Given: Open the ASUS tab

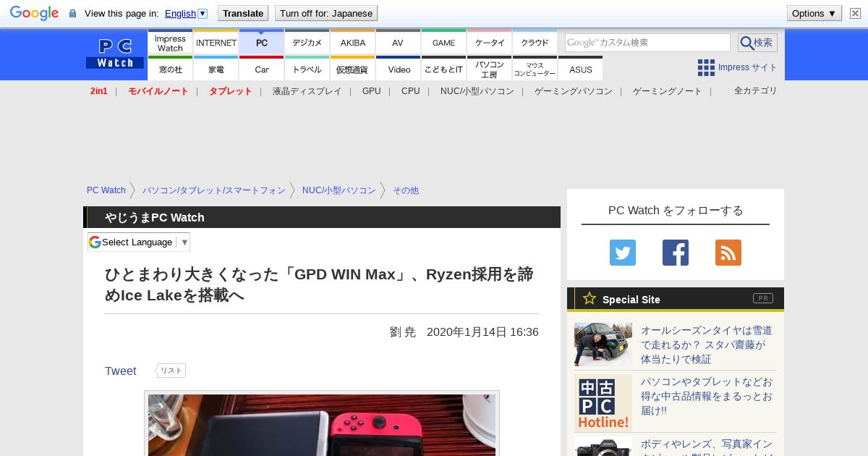Looking at the screenshot, I should (581, 69).
